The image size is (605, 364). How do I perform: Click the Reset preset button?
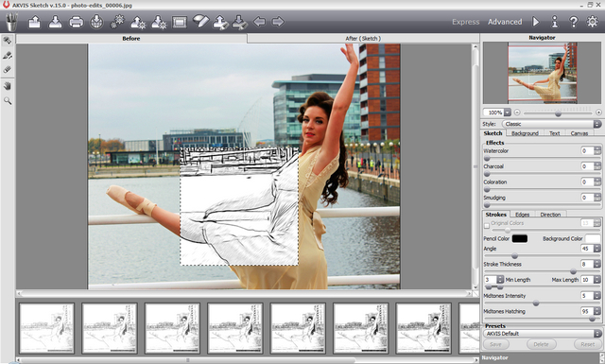(x=588, y=344)
